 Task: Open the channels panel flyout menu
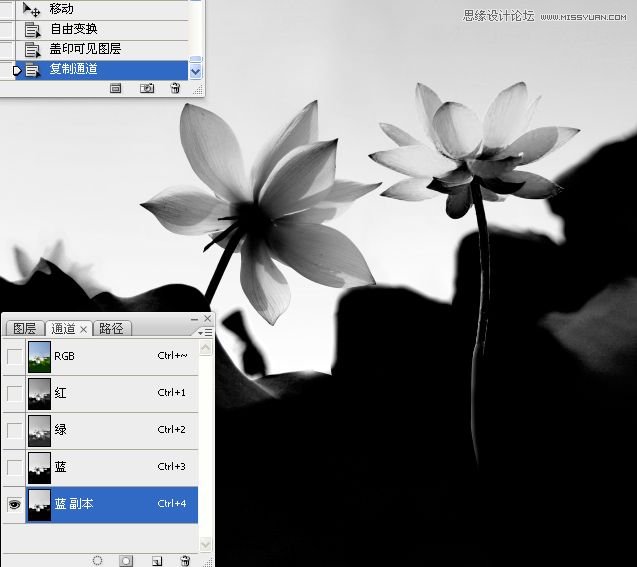tap(206, 333)
